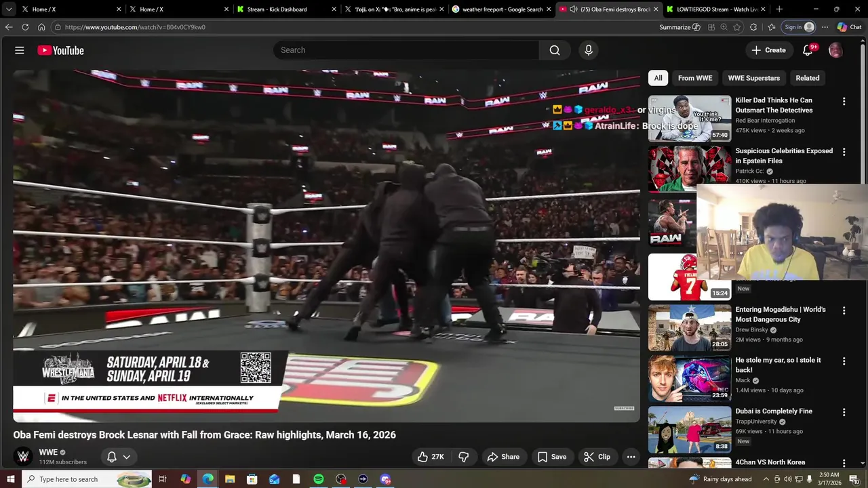Open 'Killer Dad' video thumbnail

(x=690, y=119)
